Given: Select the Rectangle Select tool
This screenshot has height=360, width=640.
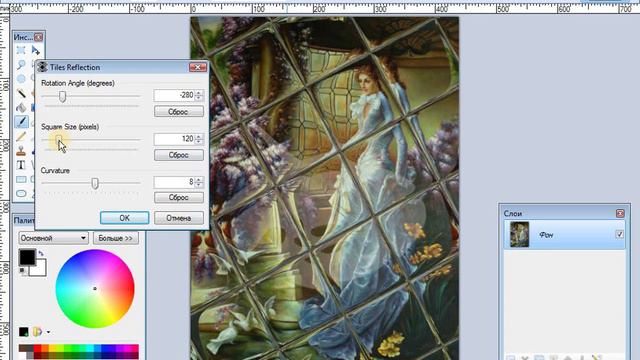Looking at the screenshot, I should (21, 51).
